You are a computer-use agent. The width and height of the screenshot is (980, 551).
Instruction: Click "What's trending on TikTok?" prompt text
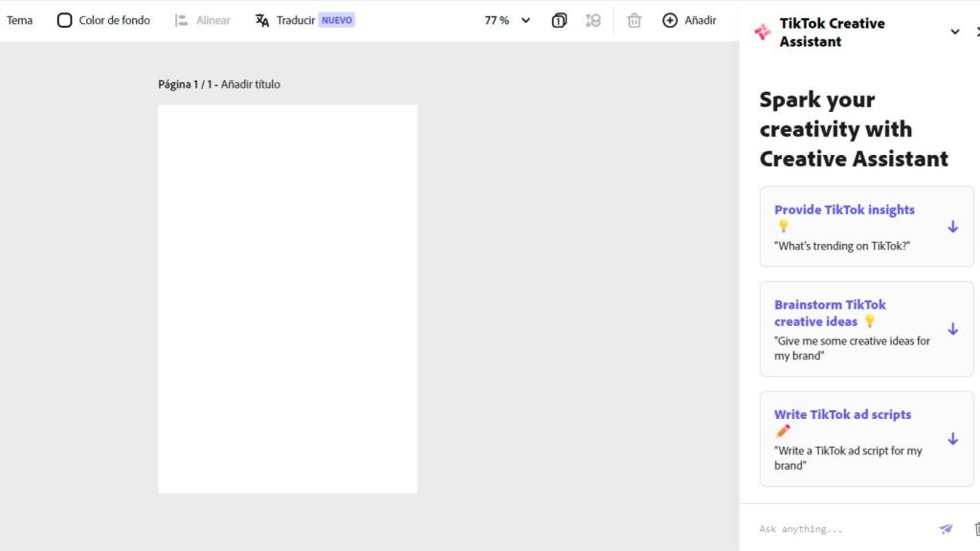pos(842,246)
